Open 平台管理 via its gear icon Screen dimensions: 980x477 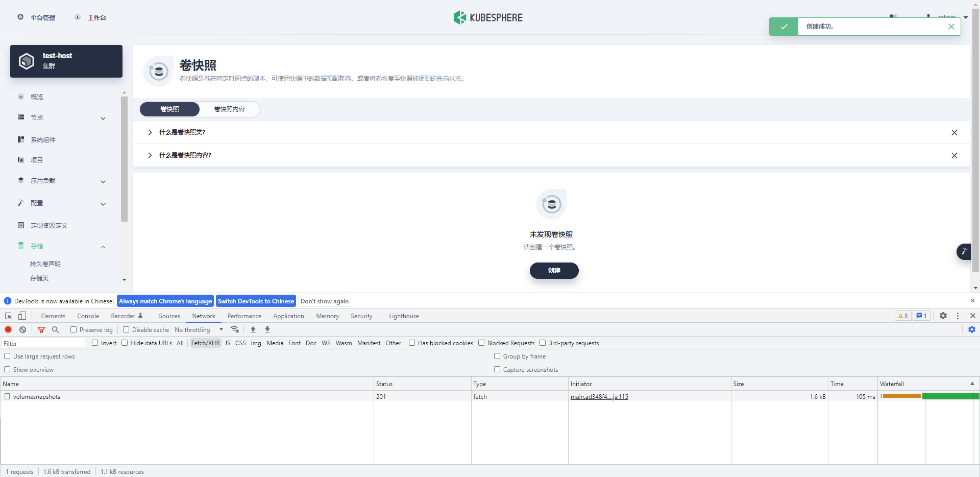click(x=20, y=17)
